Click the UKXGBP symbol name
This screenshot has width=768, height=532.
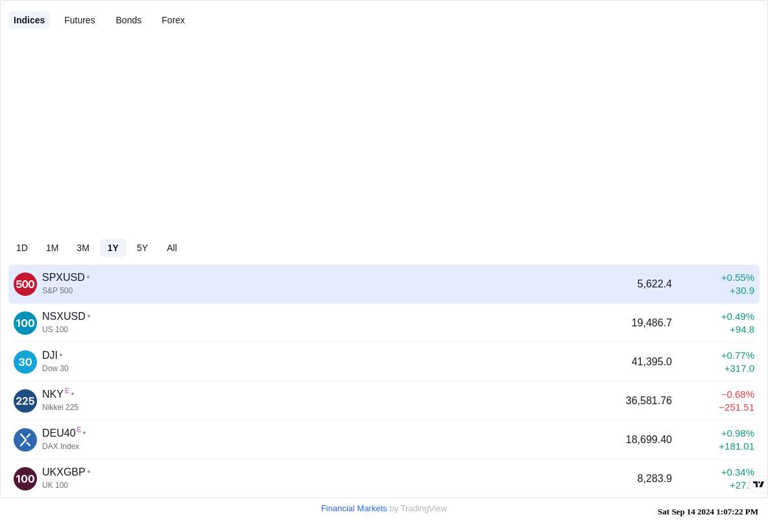click(64, 472)
